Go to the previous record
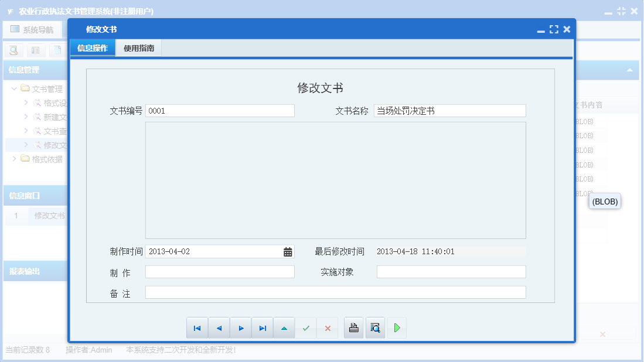Viewport: 644px width, 362px height. [x=219, y=328]
